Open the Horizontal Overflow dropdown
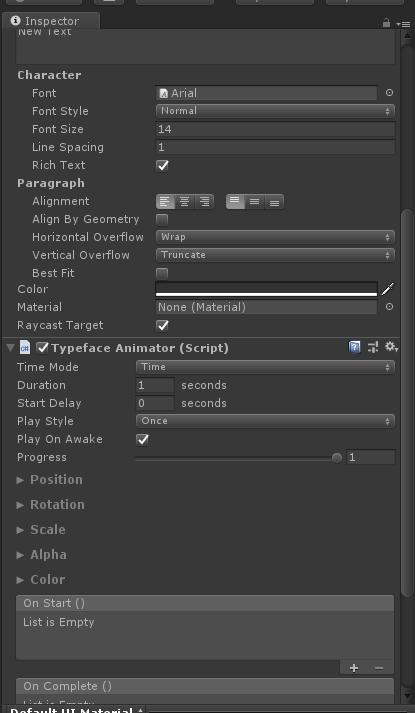 (x=275, y=237)
